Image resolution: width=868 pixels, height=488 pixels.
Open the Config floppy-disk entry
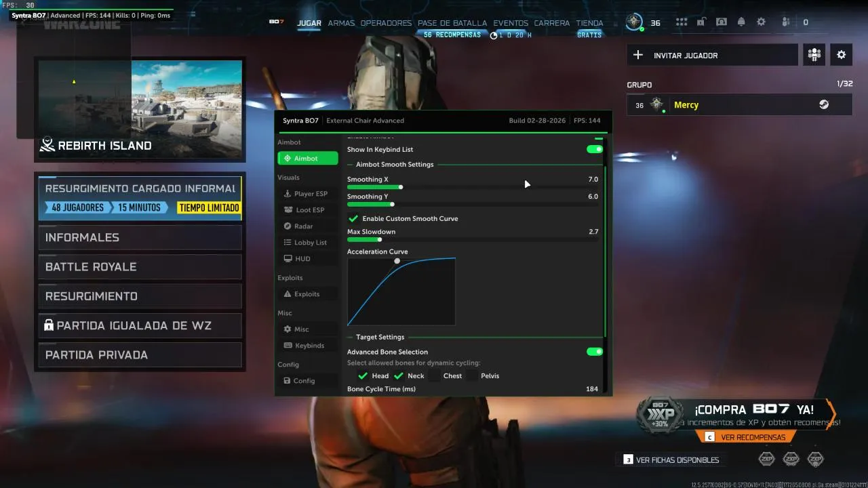[x=288, y=381]
